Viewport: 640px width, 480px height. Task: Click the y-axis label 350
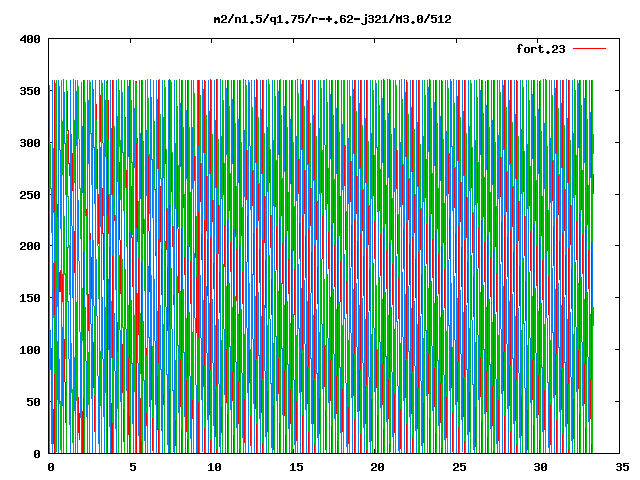[x=30, y=91]
